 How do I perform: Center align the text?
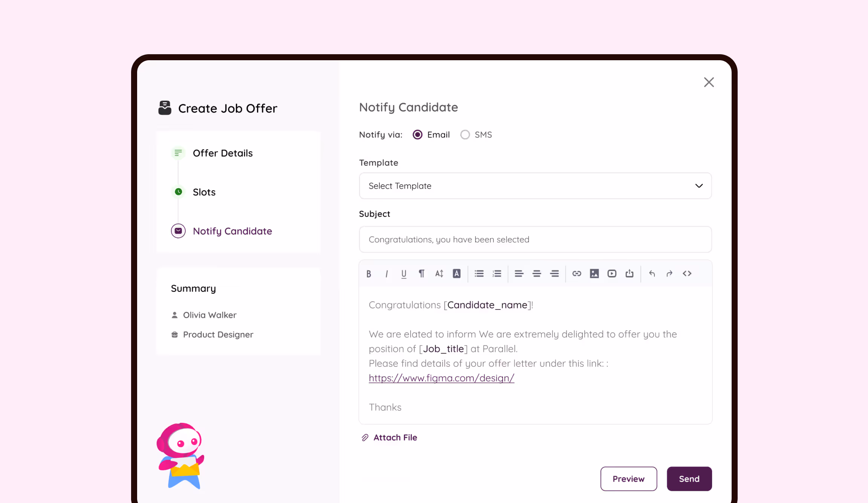(x=537, y=274)
